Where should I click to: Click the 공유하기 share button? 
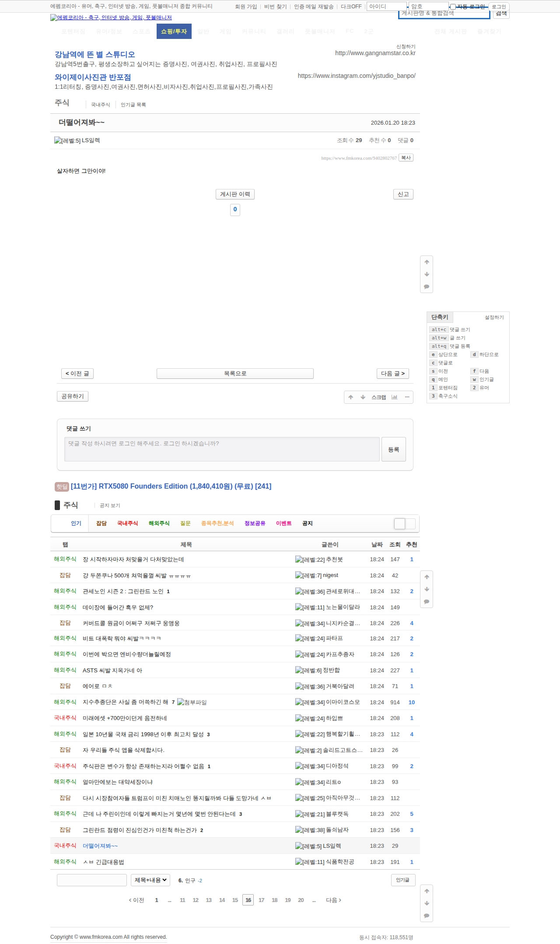coord(73,396)
